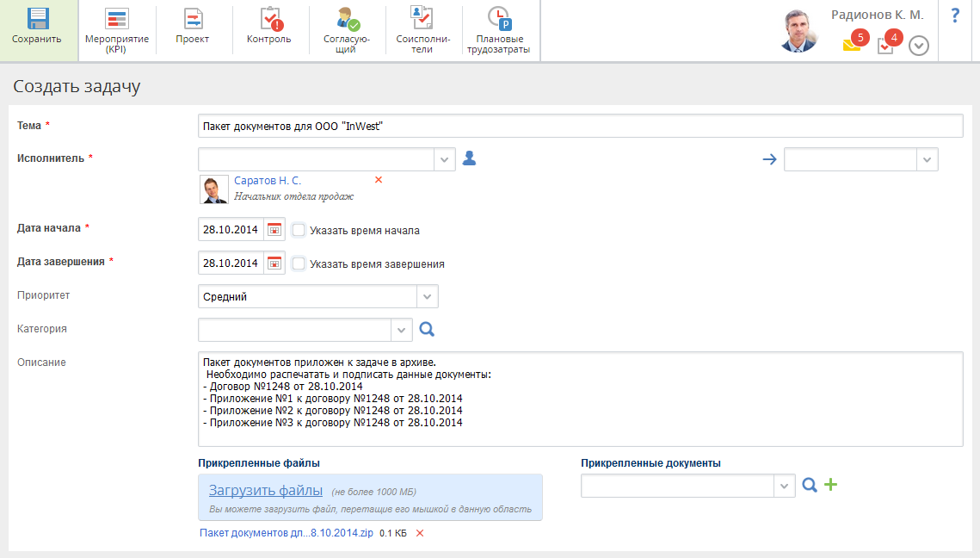Click the Контроль toolbar icon
This screenshot has height=558, width=980.
(x=269, y=20)
